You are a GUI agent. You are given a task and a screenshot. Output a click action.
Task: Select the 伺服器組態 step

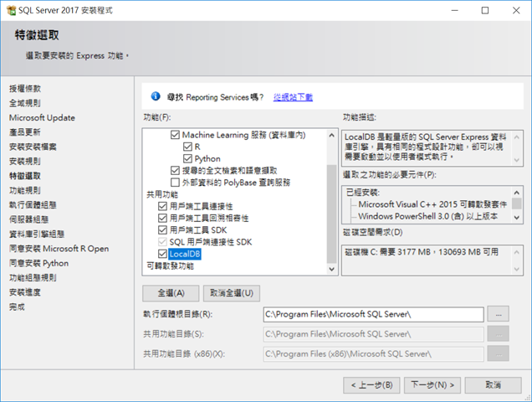click(28, 219)
